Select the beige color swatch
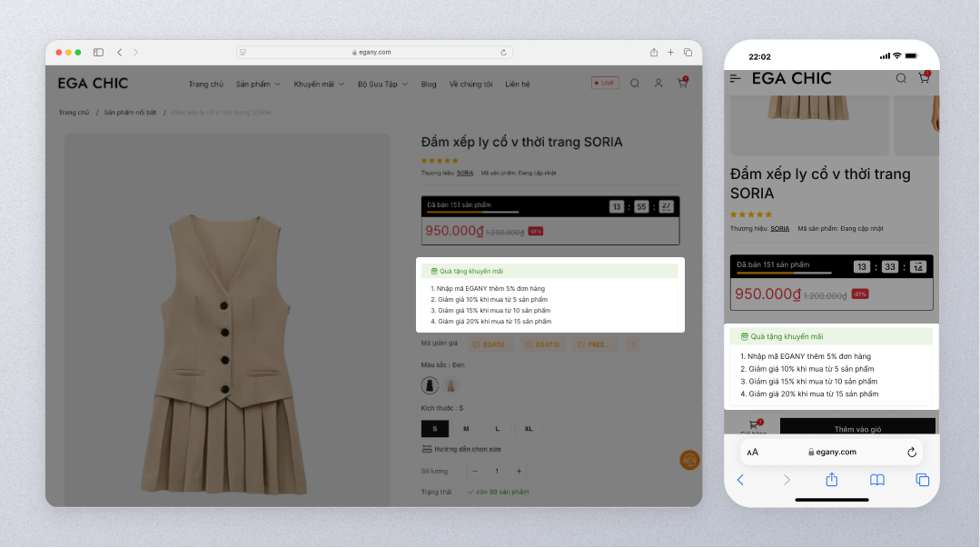980x548 pixels. pyautogui.click(x=450, y=385)
